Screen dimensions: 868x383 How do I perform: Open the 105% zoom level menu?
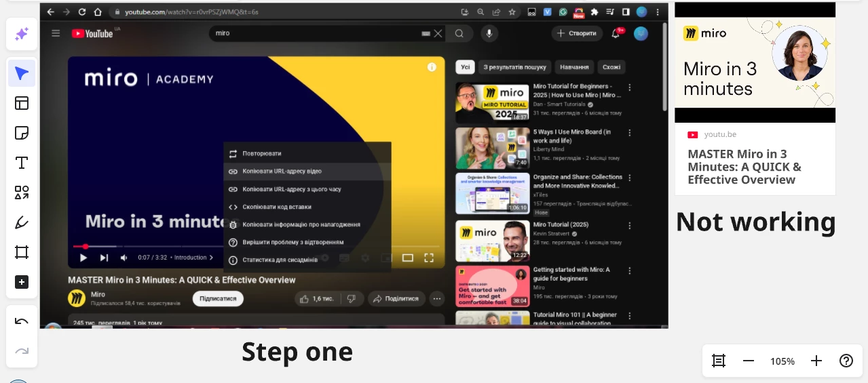pyautogui.click(x=782, y=361)
